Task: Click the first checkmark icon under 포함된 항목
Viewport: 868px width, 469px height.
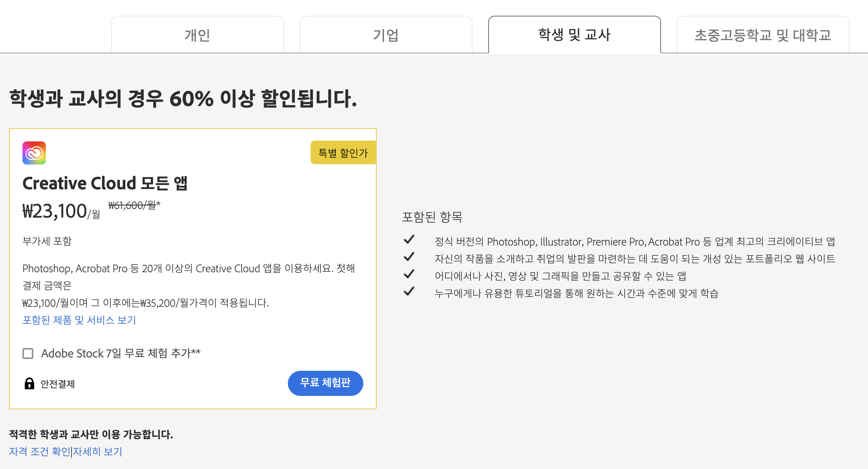Action: (x=409, y=239)
